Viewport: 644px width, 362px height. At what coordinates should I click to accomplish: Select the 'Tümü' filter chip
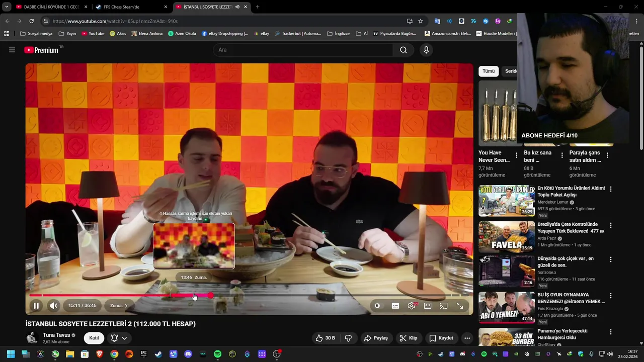coord(489,71)
